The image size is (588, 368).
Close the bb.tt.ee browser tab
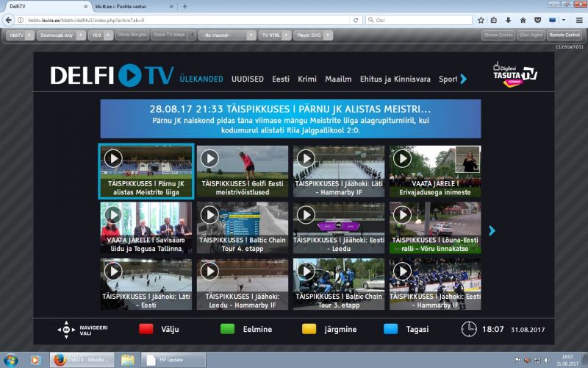(x=171, y=7)
